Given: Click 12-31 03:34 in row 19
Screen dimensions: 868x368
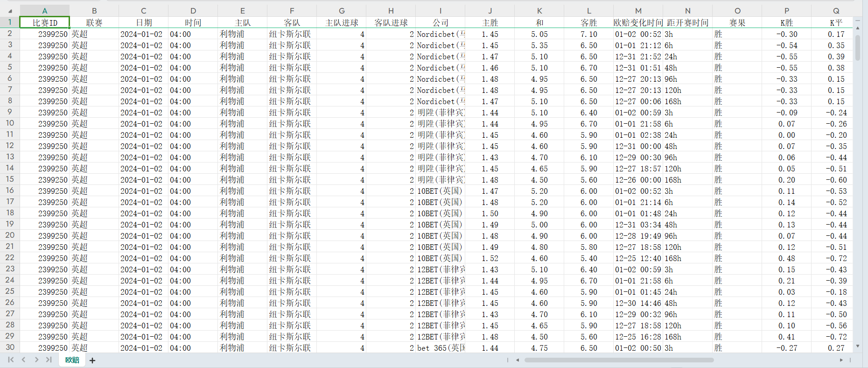Looking at the screenshot, I should (638, 225).
